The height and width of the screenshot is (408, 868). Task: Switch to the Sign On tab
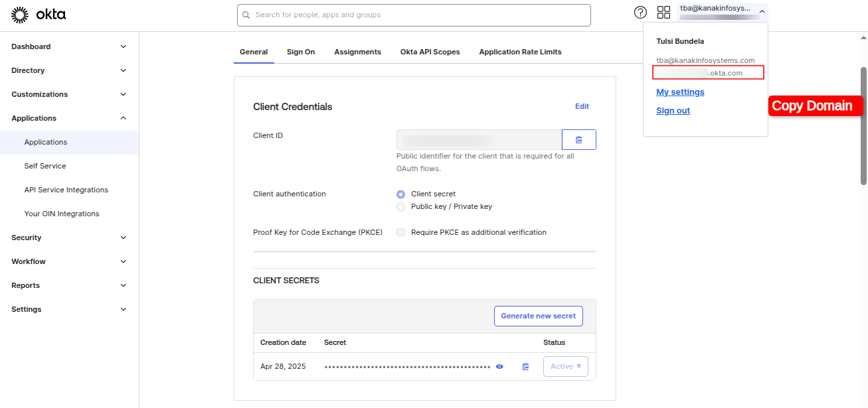coord(301,52)
